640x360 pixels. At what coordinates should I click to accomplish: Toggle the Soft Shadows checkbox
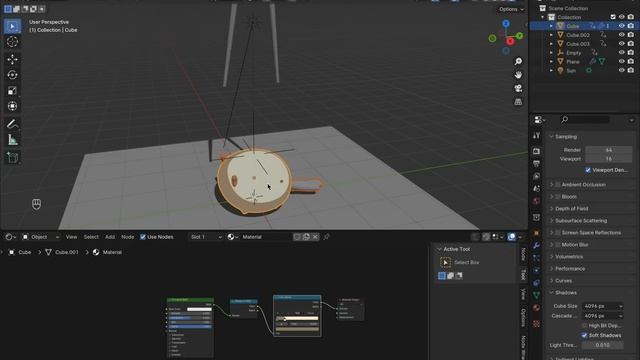point(584,335)
